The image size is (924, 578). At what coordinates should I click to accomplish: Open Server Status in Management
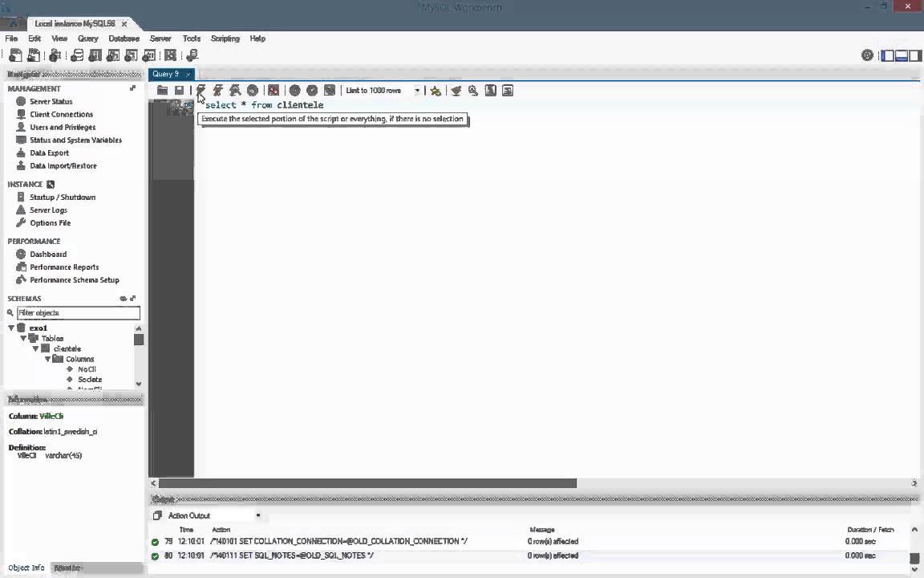51,101
